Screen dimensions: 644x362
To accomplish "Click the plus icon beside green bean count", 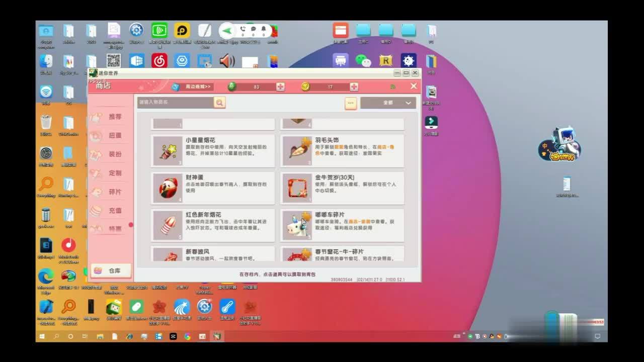I will (280, 87).
